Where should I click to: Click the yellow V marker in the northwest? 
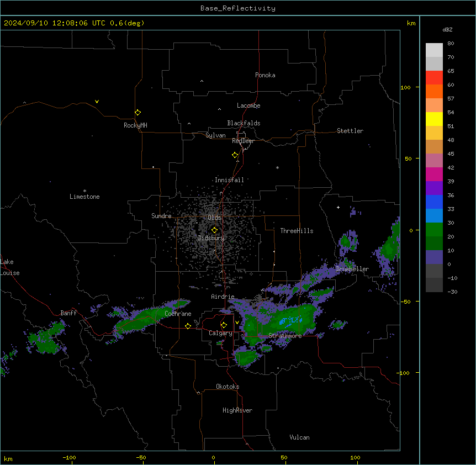[x=97, y=102]
